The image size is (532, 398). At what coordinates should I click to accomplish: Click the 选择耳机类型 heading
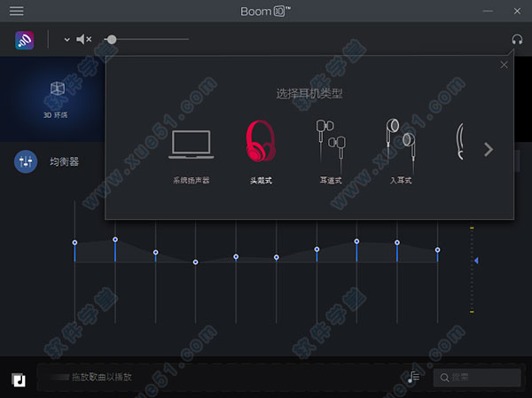tap(309, 93)
